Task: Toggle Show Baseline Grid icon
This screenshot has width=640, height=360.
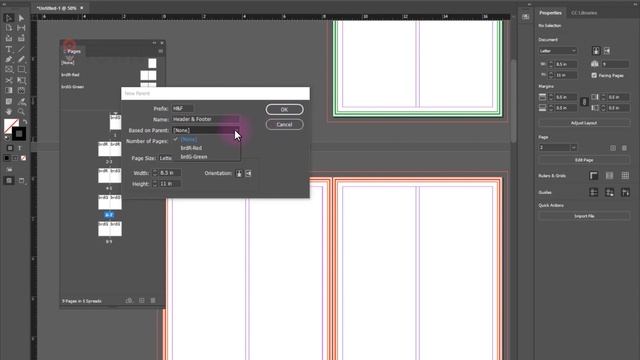Action: click(609, 176)
